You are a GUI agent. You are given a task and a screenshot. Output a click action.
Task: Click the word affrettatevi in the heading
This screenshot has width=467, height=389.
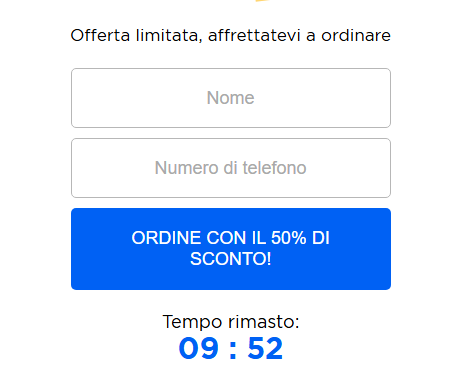[254, 36]
